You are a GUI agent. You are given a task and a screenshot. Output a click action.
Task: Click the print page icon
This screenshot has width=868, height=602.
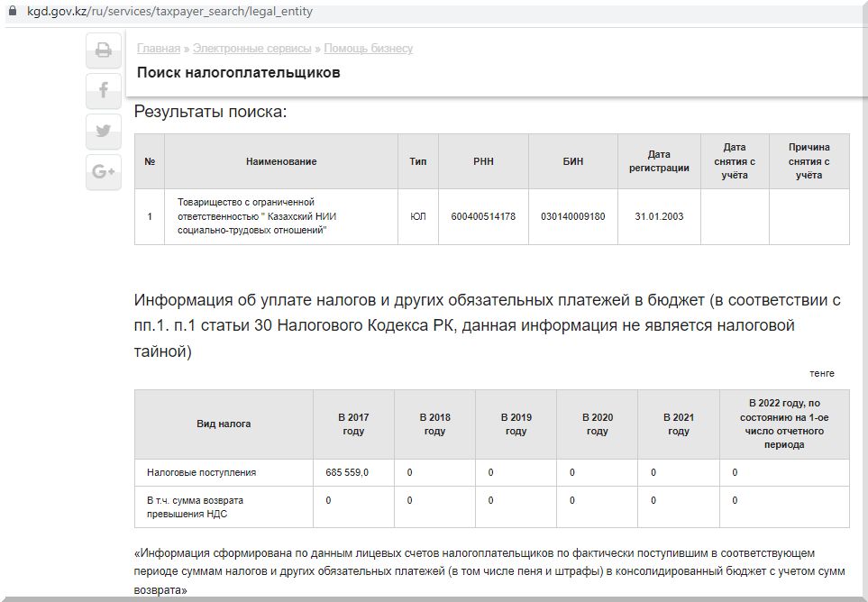[x=104, y=50]
